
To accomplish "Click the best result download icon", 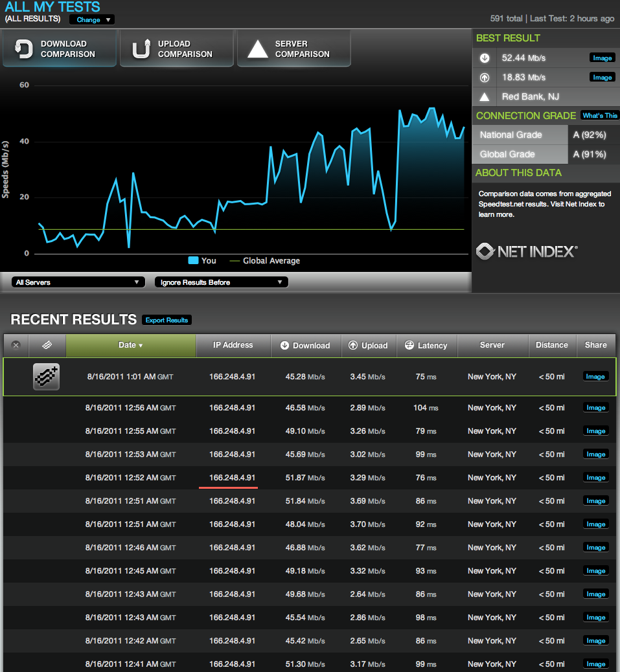I will [x=485, y=58].
